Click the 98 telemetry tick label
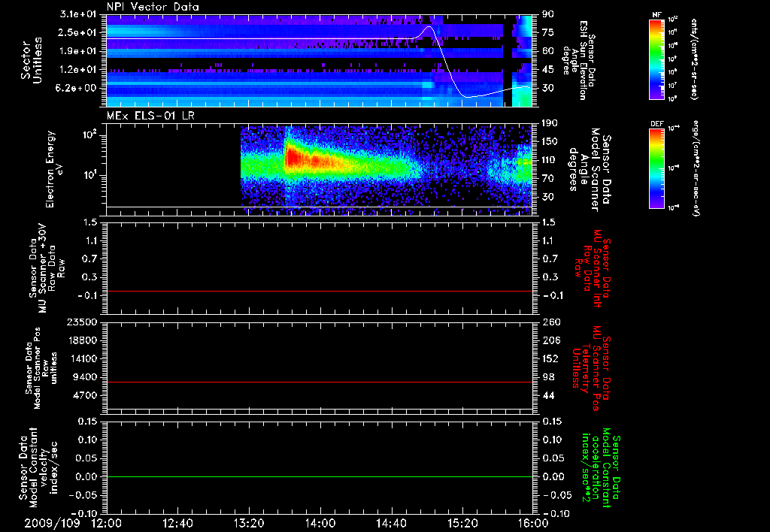Image resolution: width=770 pixels, height=532 pixels. 548,377
